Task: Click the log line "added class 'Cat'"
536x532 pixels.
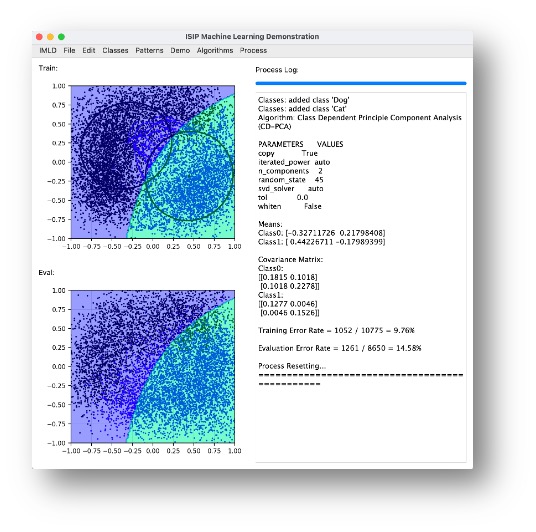Action: coord(302,109)
